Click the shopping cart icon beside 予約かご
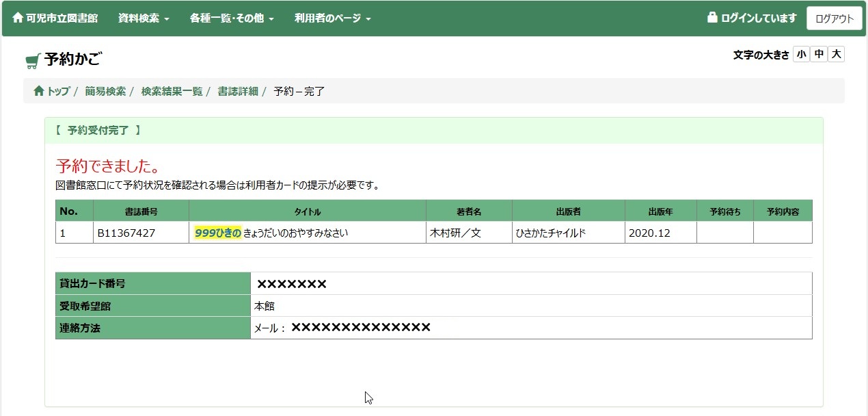 click(x=32, y=62)
